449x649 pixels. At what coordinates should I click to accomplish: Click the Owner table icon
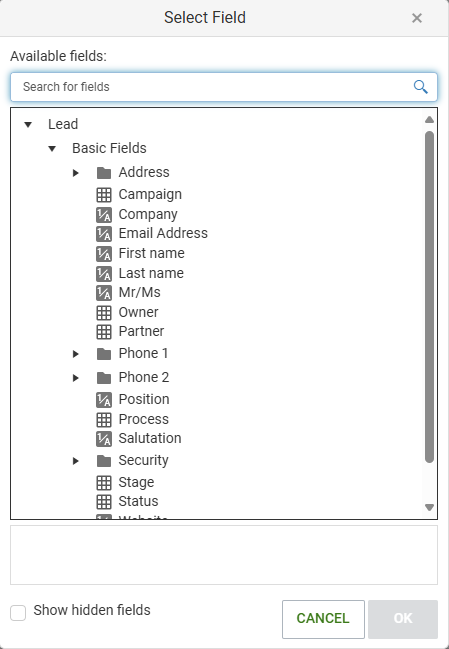104,312
